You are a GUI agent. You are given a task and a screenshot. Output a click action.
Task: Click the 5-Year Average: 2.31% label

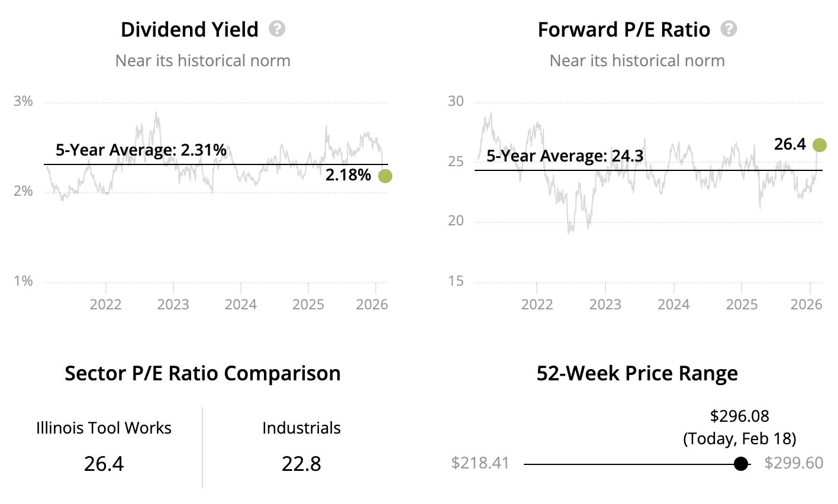[141, 150]
